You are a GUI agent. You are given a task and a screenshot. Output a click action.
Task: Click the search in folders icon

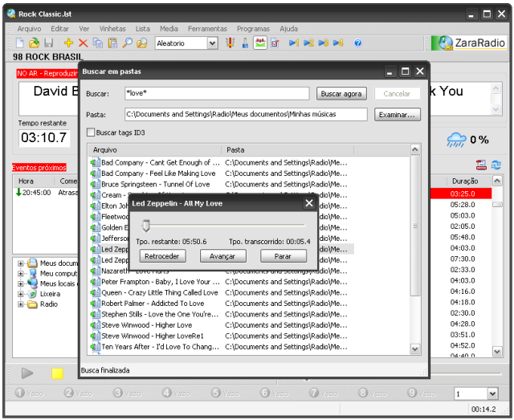click(142, 43)
